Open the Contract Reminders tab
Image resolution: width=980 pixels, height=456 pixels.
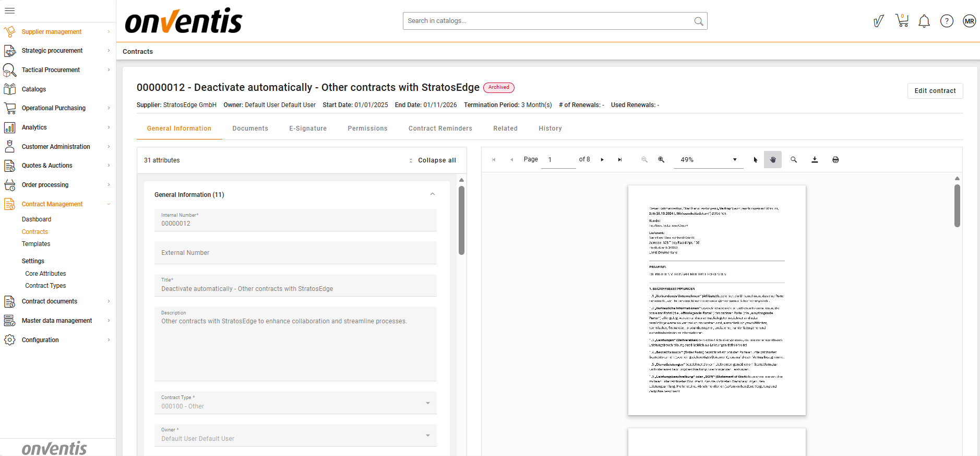[x=440, y=128]
